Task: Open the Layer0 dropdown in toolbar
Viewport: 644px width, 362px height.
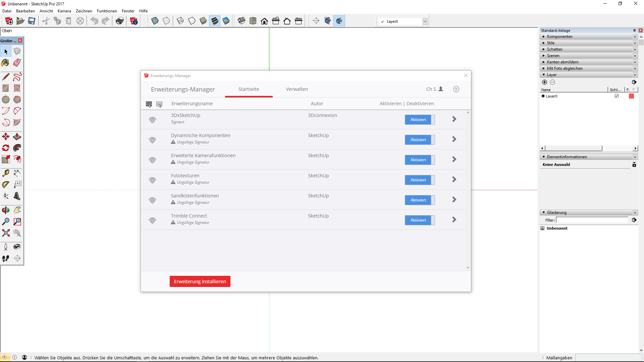Action: (x=425, y=21)
